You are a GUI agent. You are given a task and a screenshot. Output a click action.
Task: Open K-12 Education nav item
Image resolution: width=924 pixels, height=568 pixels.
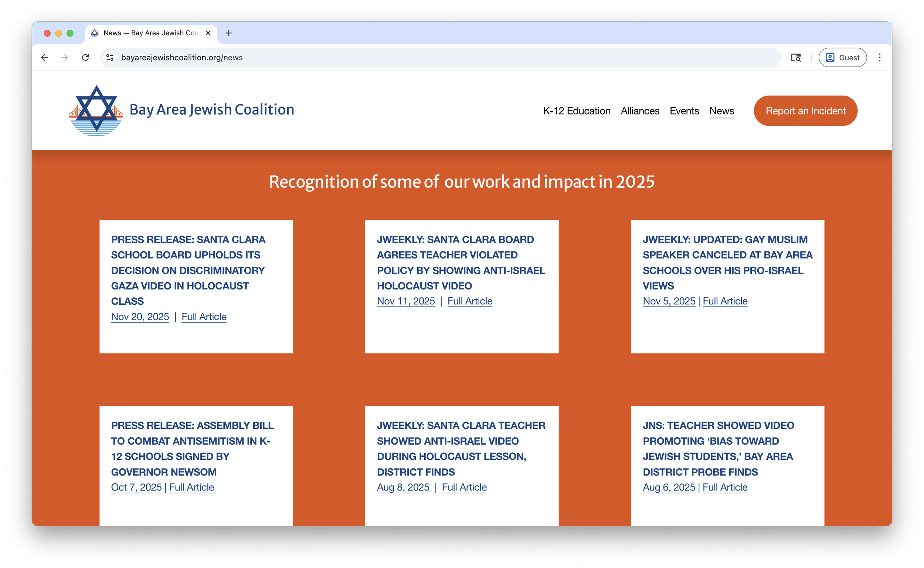576,111
